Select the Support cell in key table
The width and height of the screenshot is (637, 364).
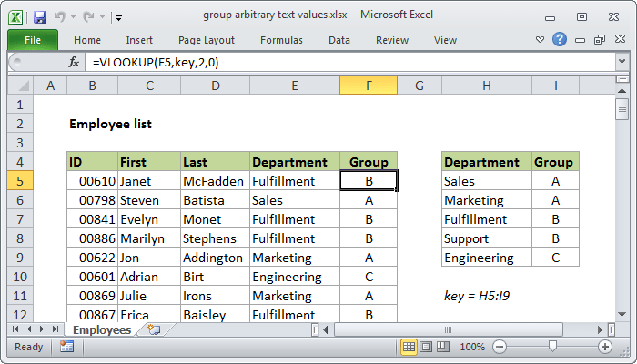[487, 238]
